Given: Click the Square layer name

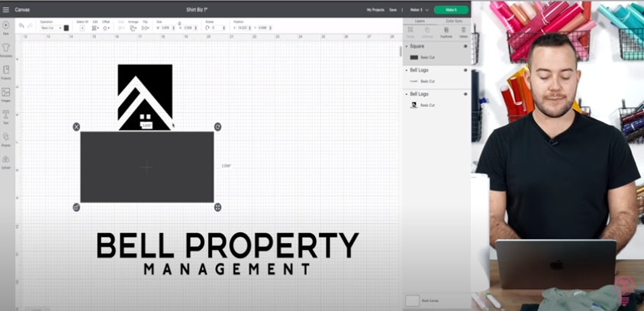Looking at the screenshot, I should (x=417, y=47).
